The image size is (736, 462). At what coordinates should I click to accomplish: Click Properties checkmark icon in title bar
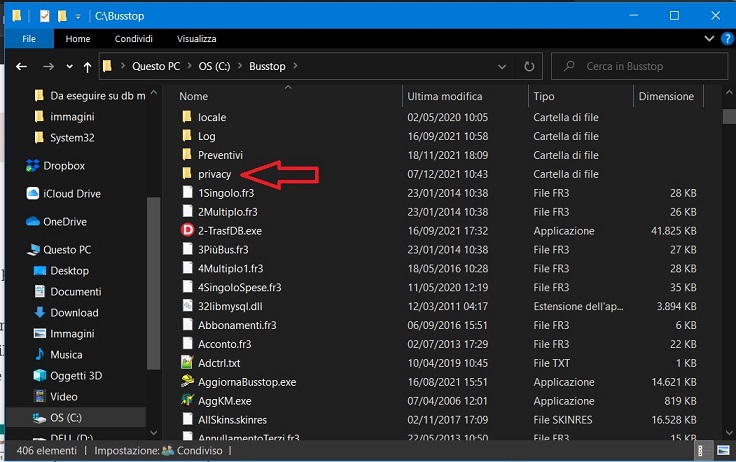coord(45,16)
